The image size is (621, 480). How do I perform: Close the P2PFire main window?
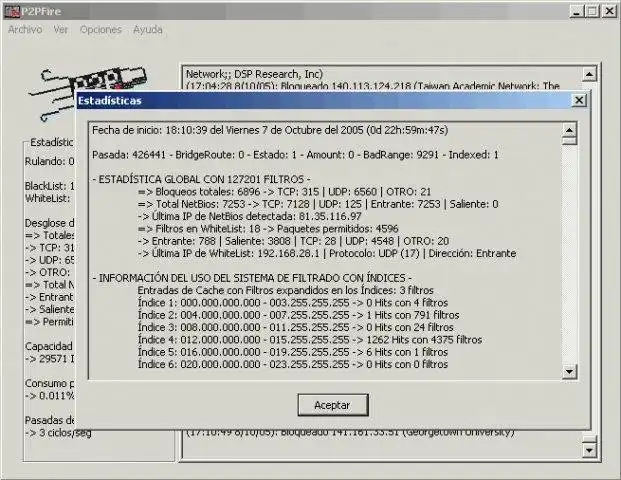(x=610, y=11)
